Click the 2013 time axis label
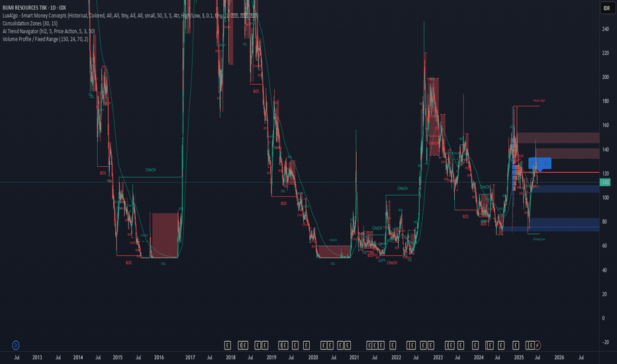The height and width of the screenshot is (364, 617). pos(37,357)
